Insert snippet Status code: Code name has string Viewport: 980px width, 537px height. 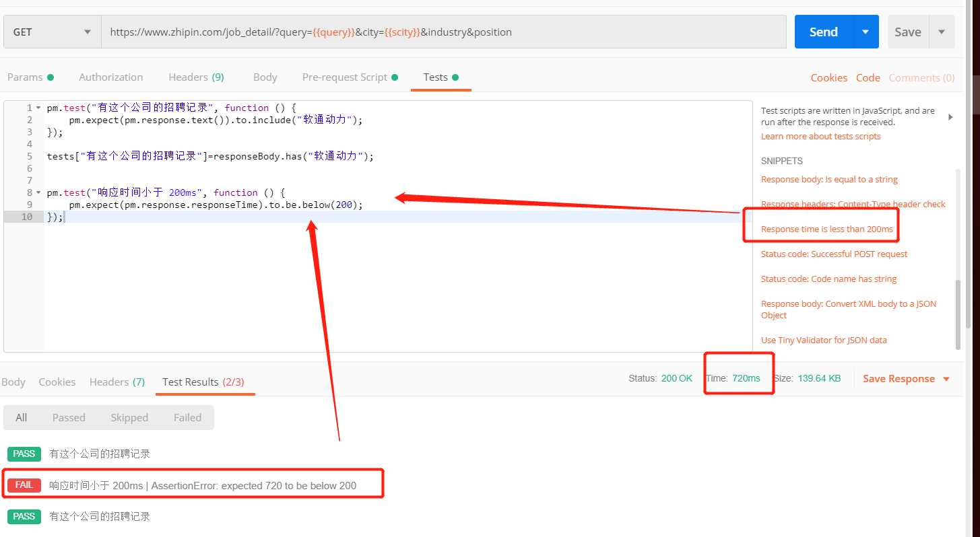point(828,279)
